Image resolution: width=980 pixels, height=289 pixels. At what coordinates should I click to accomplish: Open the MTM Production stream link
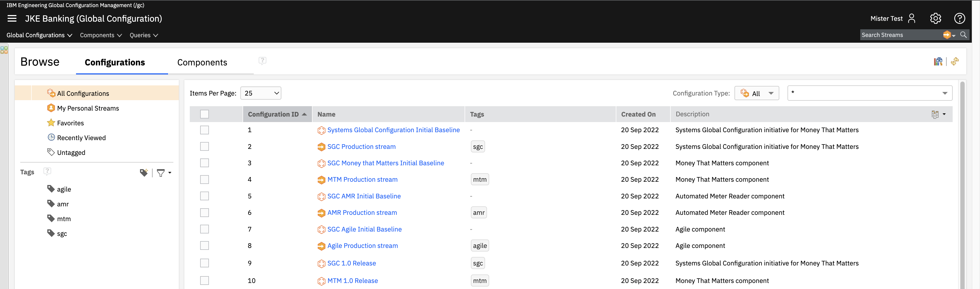coord(362,179)
